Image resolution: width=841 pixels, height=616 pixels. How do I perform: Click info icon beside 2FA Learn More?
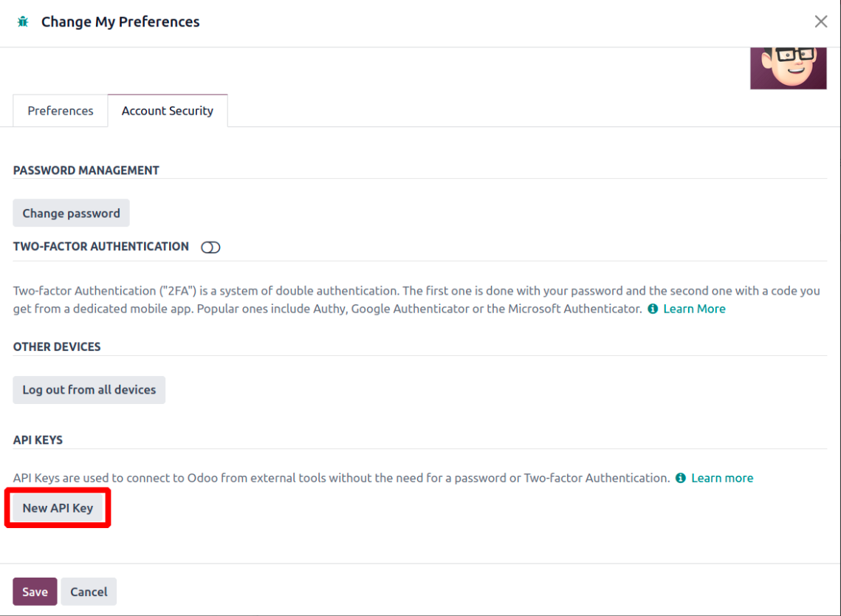tap(653, 309)
